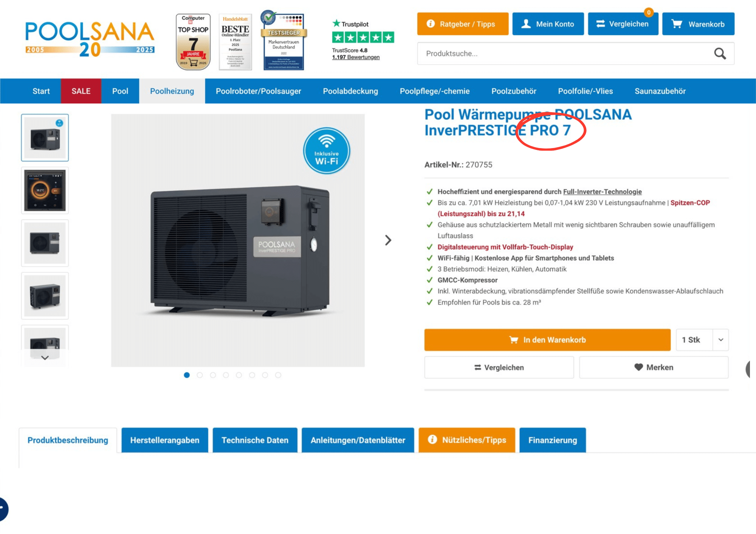
Task: Open Mein Konto account page
Action: [548, 24]
